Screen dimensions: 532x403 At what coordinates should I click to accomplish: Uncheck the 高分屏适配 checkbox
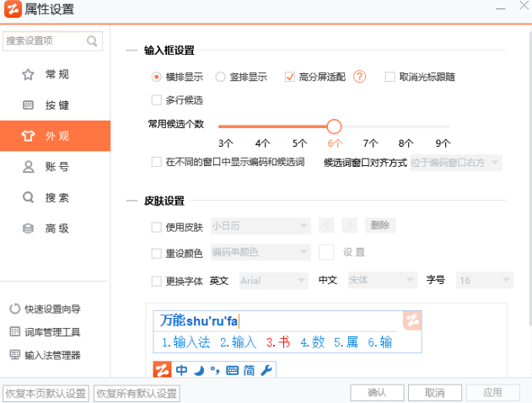290,77
